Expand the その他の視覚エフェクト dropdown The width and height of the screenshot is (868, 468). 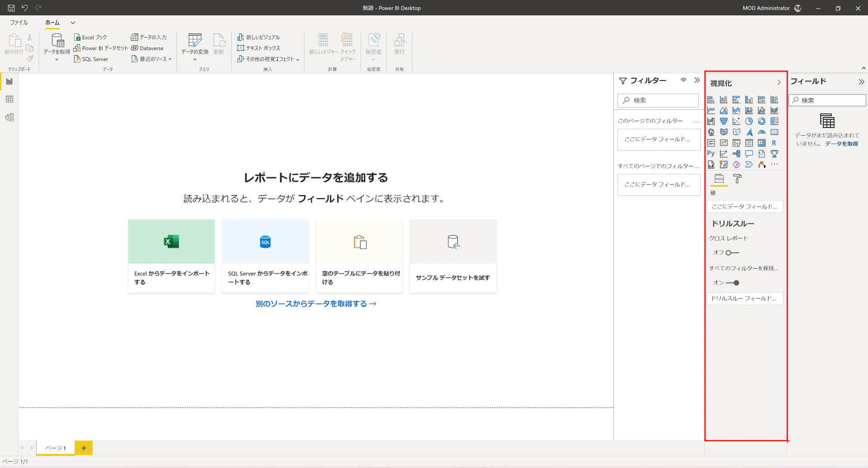click(269, 59)
